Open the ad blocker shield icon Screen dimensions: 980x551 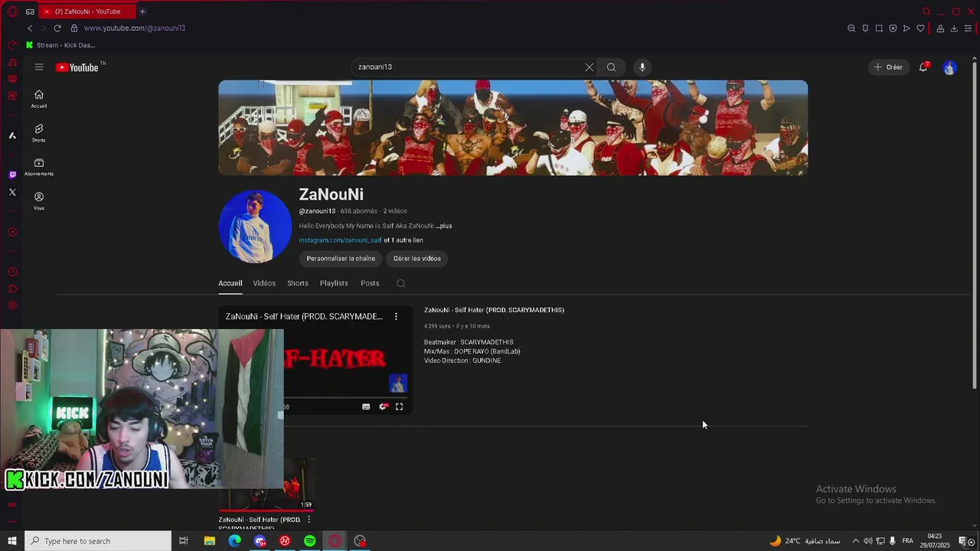click(893, 28)
